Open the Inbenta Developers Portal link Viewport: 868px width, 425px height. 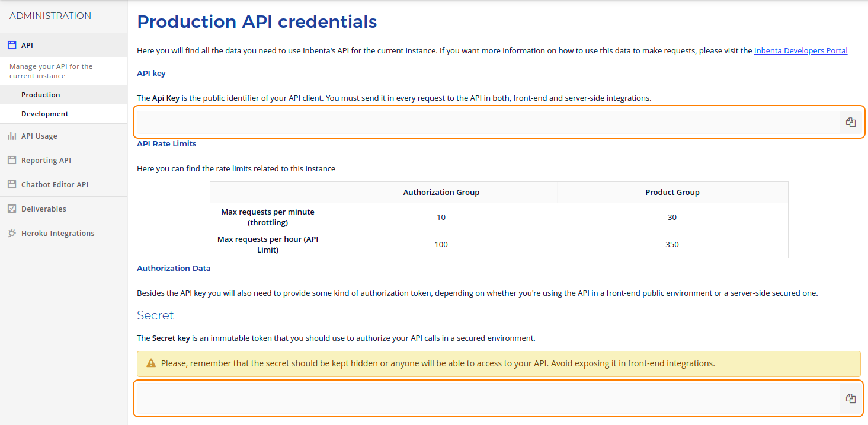pos(800,51)
